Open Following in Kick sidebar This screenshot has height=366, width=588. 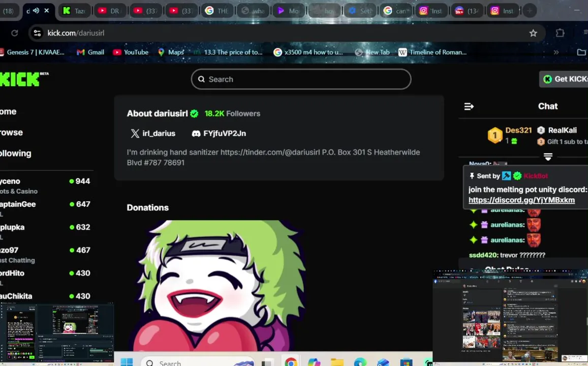(x=15, y=153)
